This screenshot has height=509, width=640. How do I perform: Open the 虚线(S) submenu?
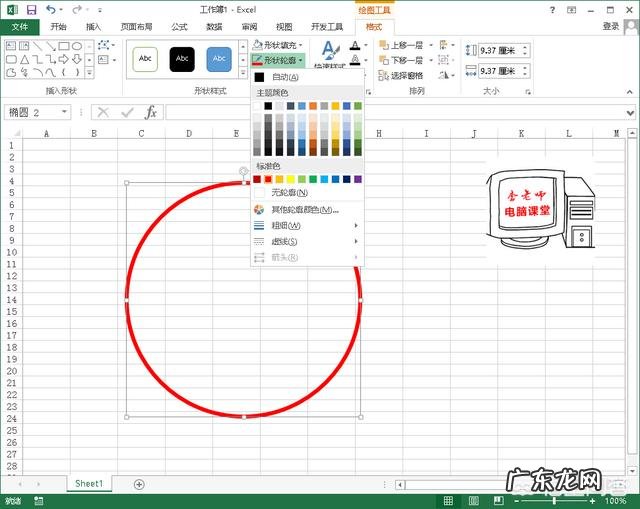(307, 242)
